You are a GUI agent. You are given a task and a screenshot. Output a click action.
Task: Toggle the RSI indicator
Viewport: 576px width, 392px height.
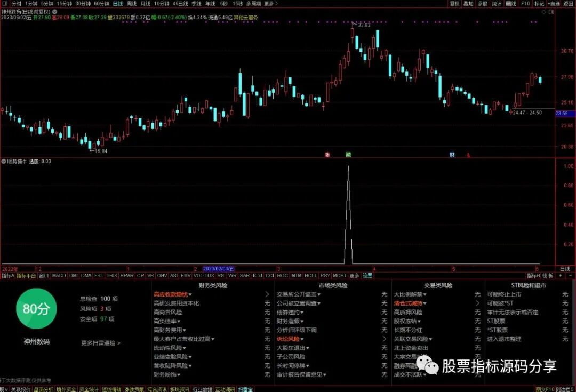point(221,276)
